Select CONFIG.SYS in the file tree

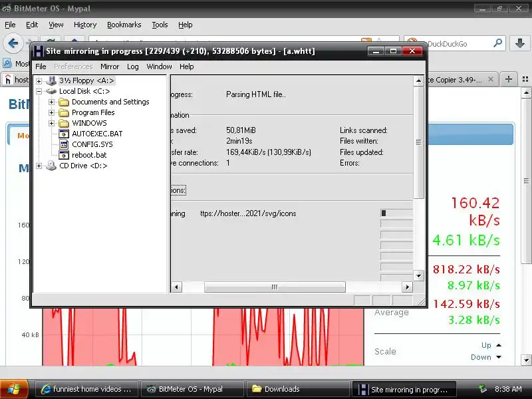coord(92,144)
